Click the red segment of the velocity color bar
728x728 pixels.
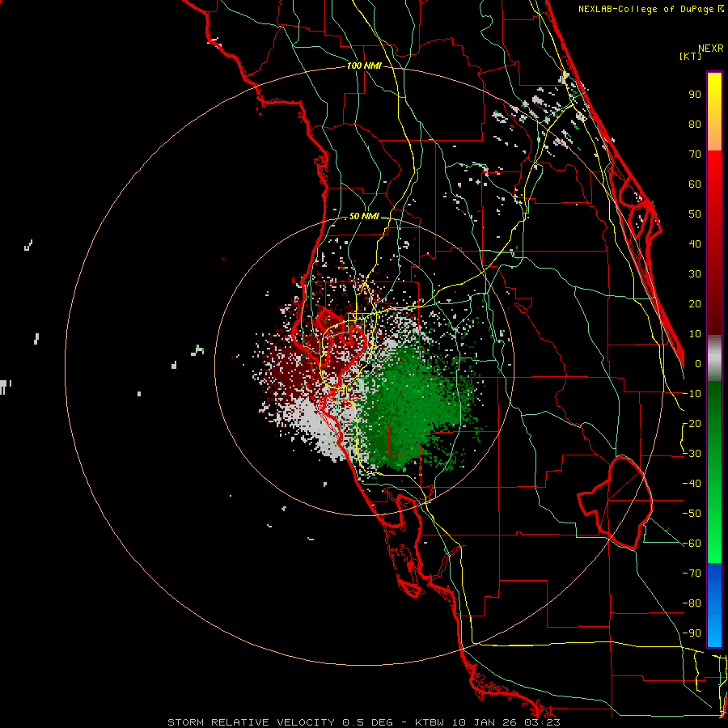tap(714, 242)
